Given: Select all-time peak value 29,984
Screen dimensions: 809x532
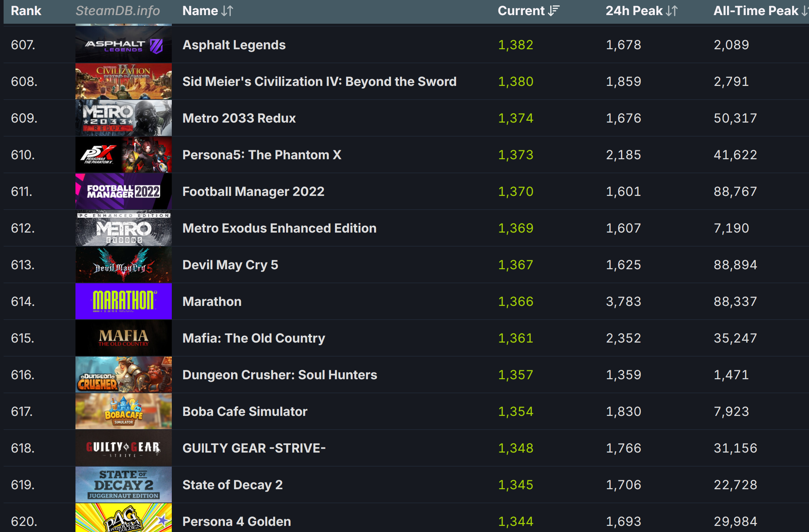Looking at the screenshot, I should pyautogui.click(x=735, y=522).
